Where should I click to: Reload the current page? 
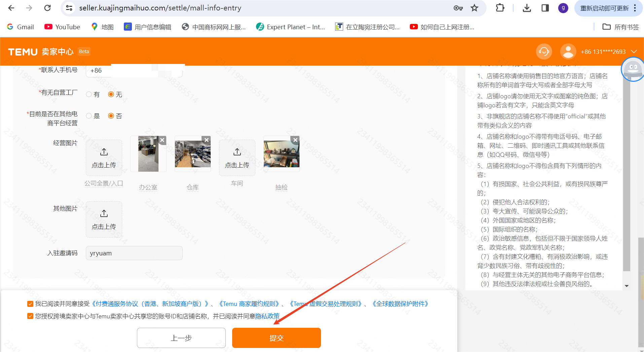click(x=47, y=8)
